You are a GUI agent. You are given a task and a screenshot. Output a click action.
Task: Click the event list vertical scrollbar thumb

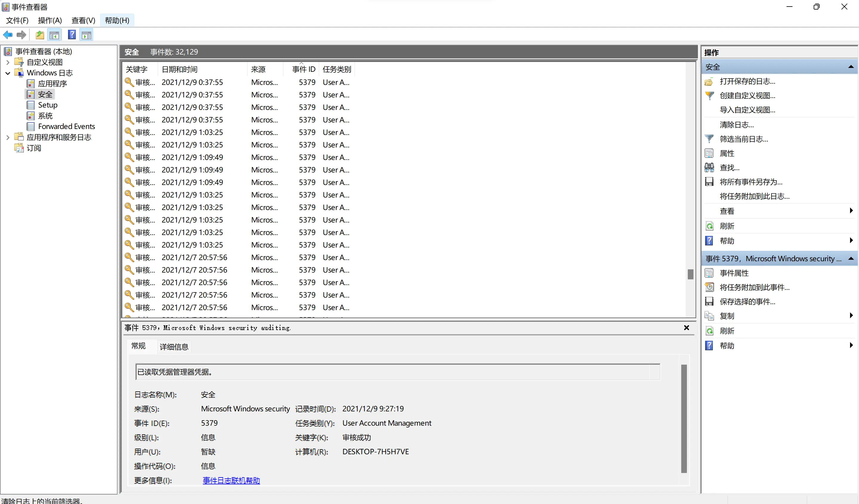(690, 274)
